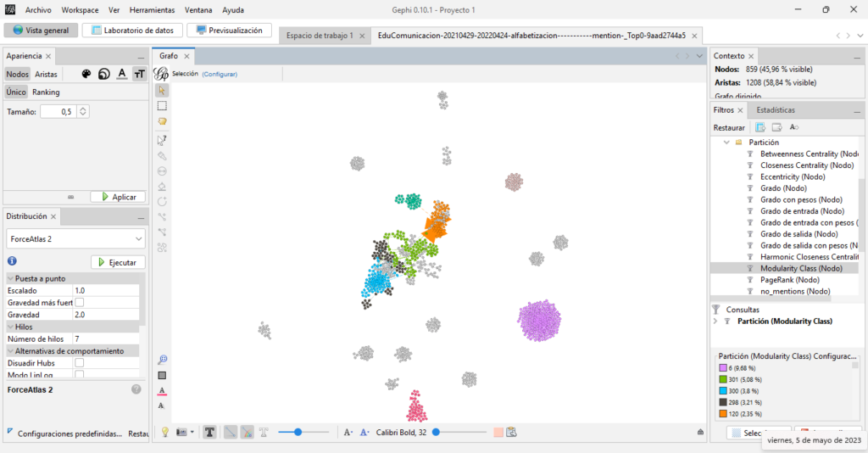Toggle the Gravedad más fuerte checkbox
Image resolution: width=868 pixels, height=453 pixels.
coord(80,302)
